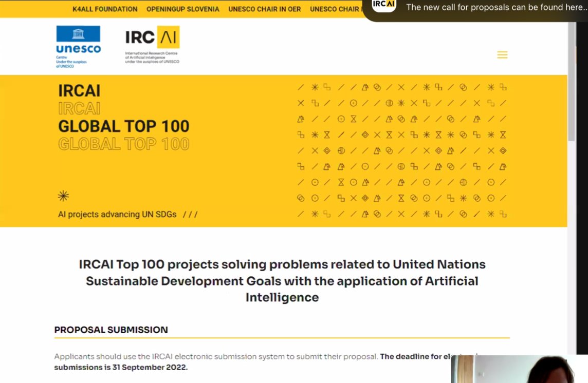Image resolution: width=588 pixels, height=383 pixels.
Task: Click the IRCAI logo in the notification banner
Action: coord(383,5)
